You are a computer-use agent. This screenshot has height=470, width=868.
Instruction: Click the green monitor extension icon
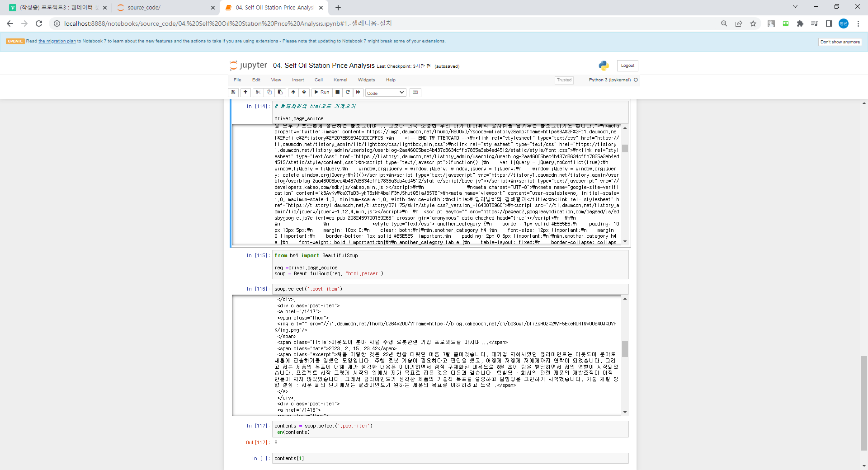click(786, 23)
